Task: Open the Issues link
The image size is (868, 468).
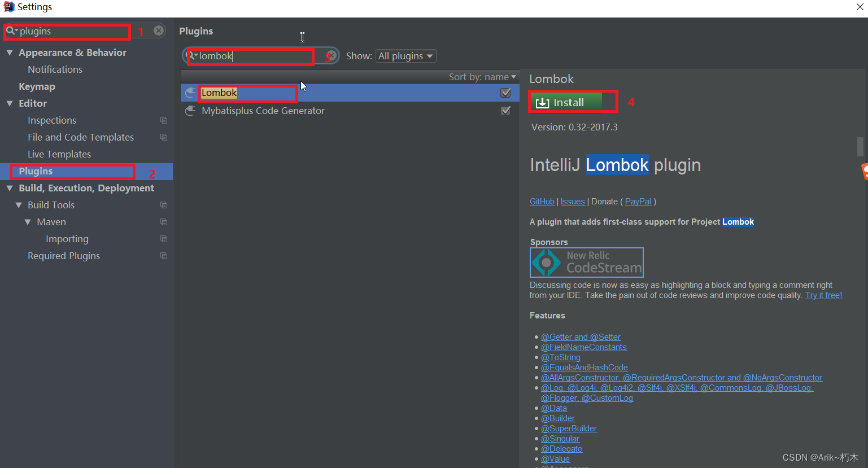Action: tap(573, 202)
